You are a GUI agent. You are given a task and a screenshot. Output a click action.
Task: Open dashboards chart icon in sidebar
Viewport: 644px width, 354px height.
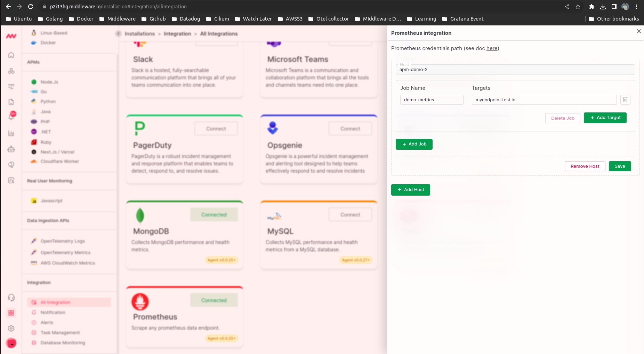click(11, 133)
